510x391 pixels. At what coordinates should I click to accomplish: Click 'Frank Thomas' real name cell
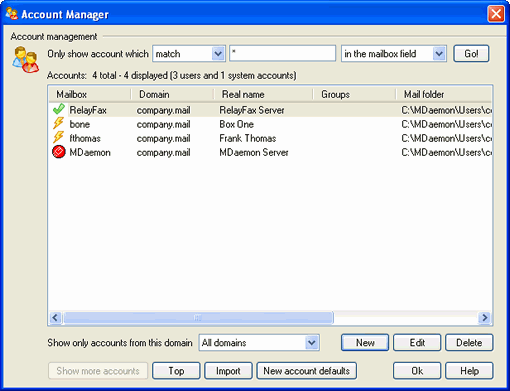(x=248, y=138)
